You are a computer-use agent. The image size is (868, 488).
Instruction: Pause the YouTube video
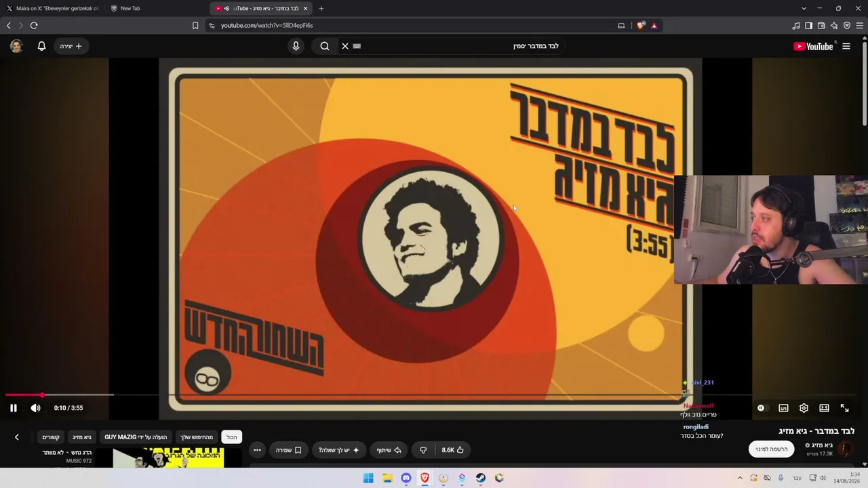pos(14,408)
